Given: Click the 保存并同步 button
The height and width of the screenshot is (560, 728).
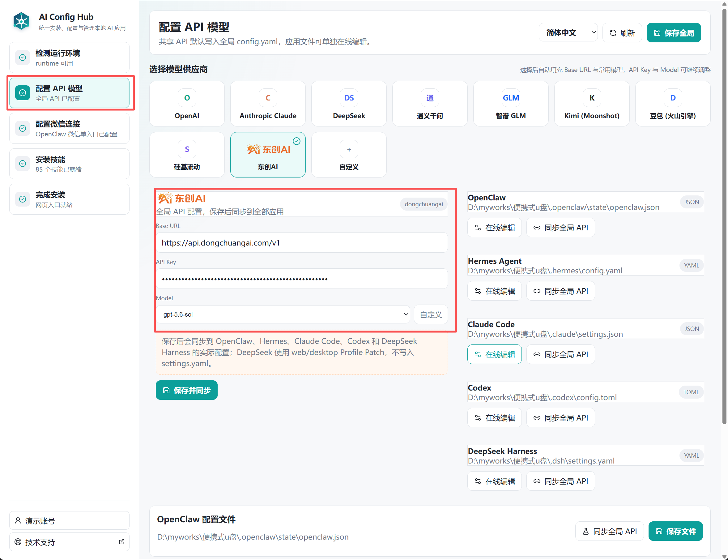Looking at the screenshot, I should [x=187, y=390].
